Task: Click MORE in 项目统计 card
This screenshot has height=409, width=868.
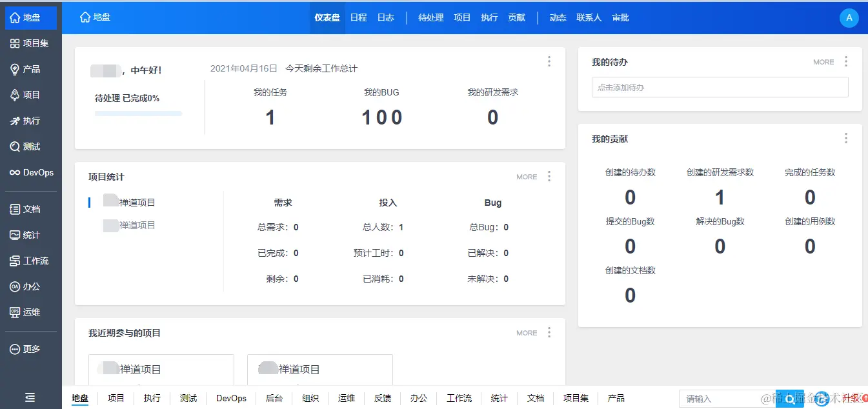Action: 527,177
